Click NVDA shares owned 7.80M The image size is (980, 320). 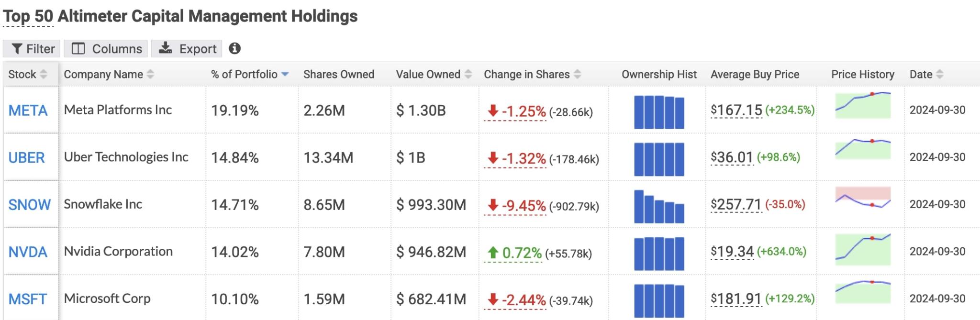click(324, 252)
